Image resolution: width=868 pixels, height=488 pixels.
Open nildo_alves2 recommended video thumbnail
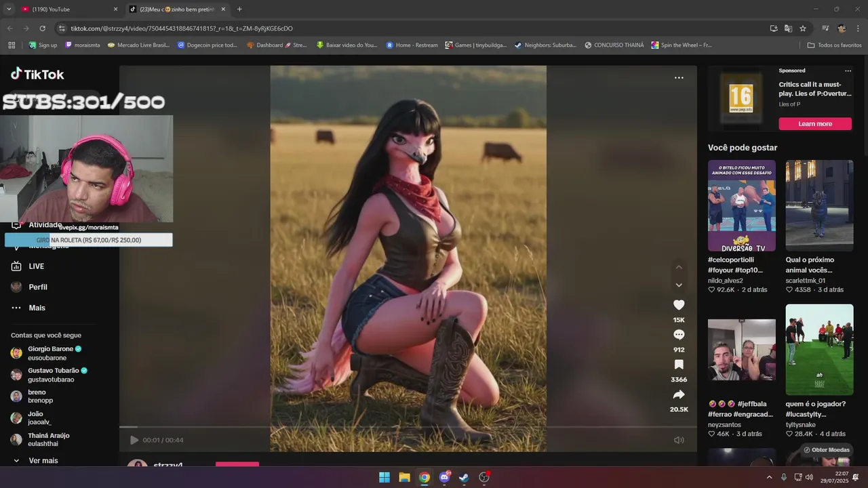point(742,205)
